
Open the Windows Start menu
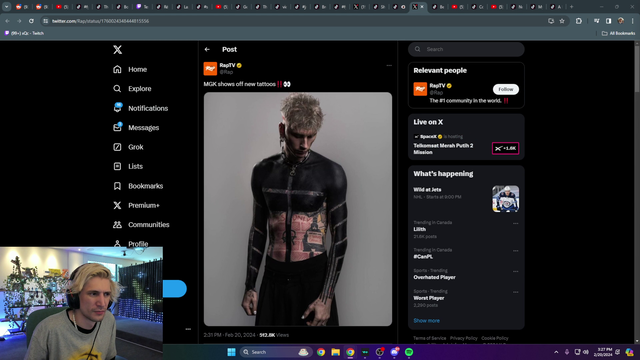click(231, 352)
